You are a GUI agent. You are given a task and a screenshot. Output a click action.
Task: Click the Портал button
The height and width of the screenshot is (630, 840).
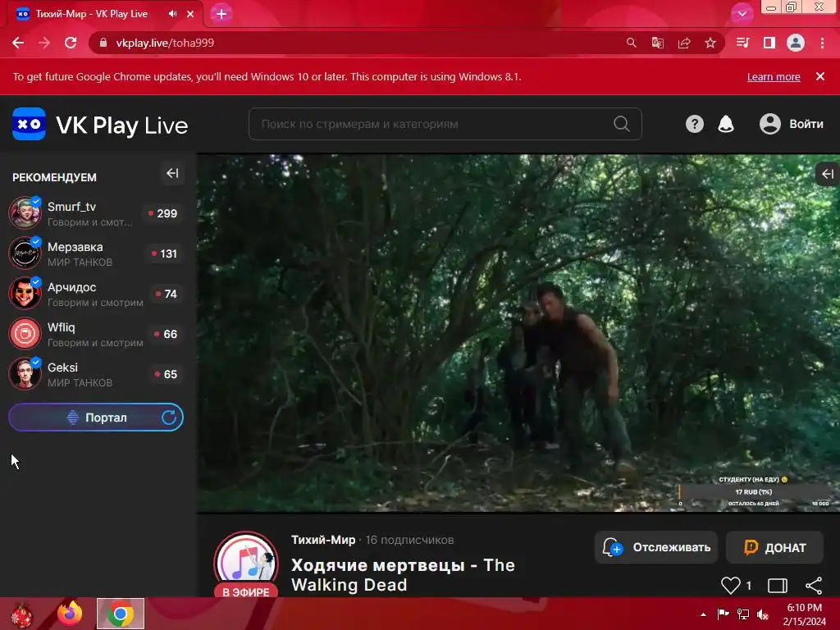96,418
